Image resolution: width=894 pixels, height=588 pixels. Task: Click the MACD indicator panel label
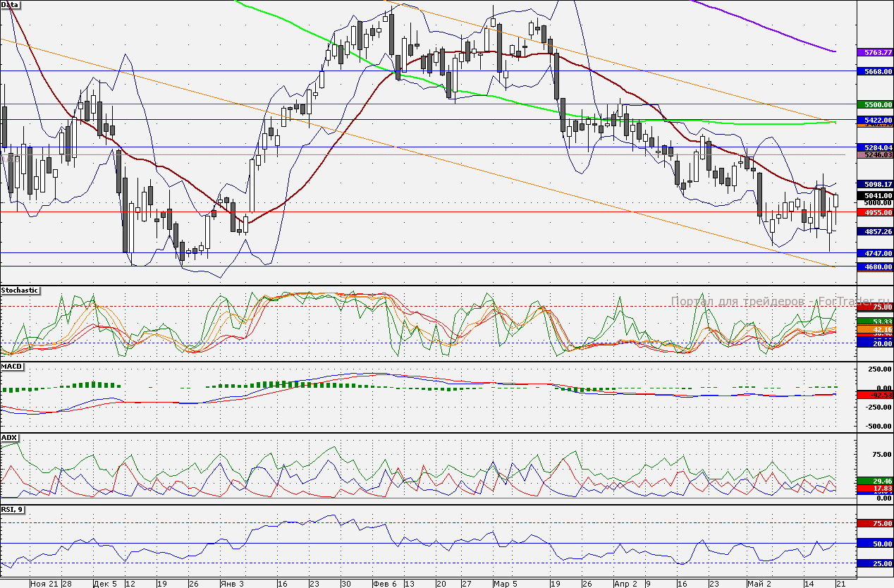12,367
